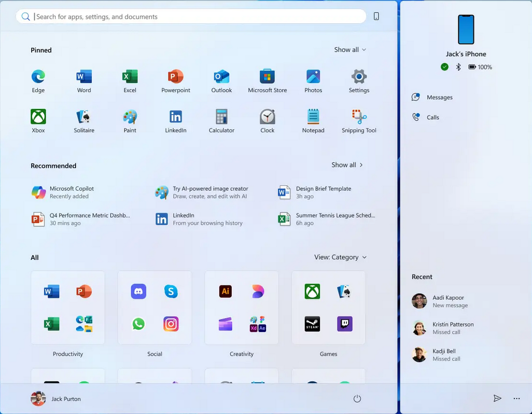
Task: Open Skype in Social category
Action: click(171, 292)
